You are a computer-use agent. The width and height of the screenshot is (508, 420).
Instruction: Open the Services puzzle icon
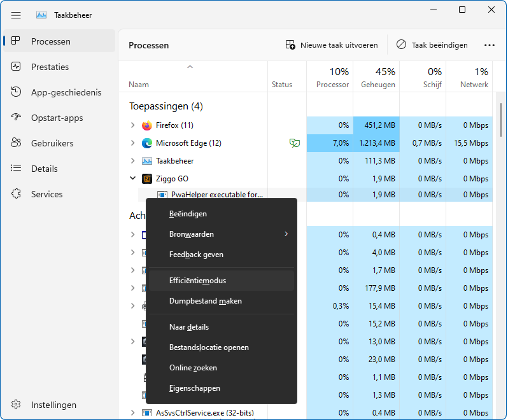point(15,193)
